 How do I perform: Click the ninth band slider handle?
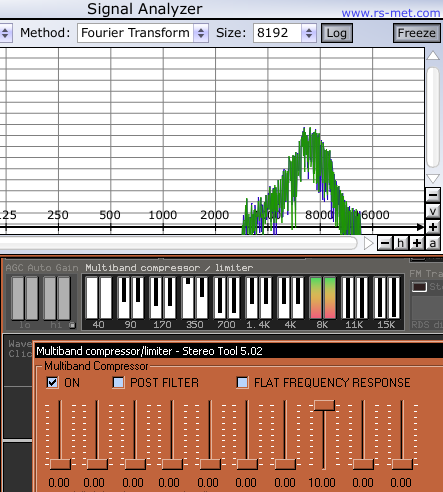tap(363, 464)
